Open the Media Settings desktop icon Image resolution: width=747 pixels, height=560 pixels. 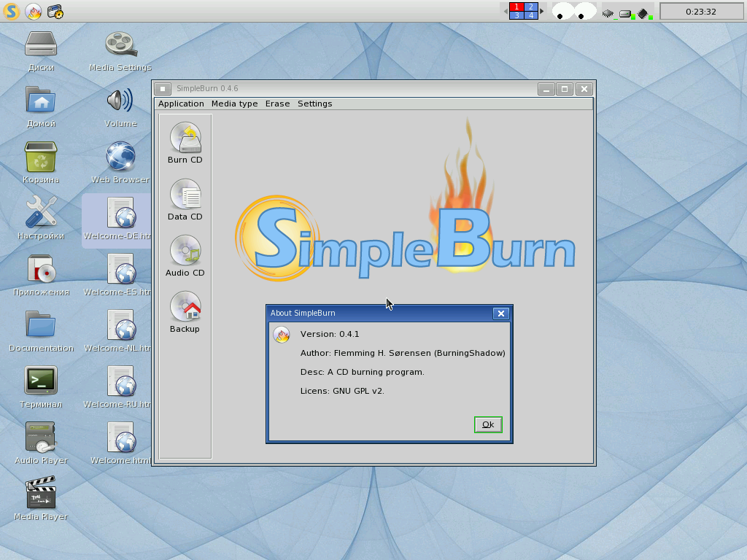pyautogui.click(x=120, y=50)
